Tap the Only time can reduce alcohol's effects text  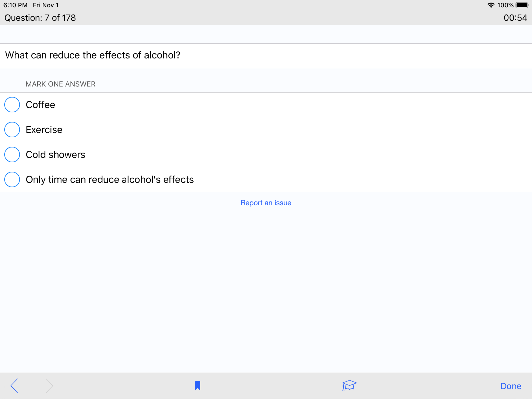click(110, 179)
